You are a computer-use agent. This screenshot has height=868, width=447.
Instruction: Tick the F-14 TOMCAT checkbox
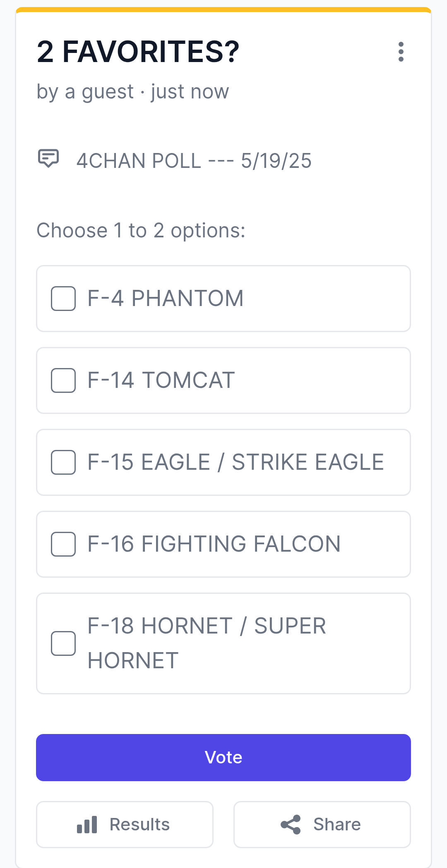point(63,380)
